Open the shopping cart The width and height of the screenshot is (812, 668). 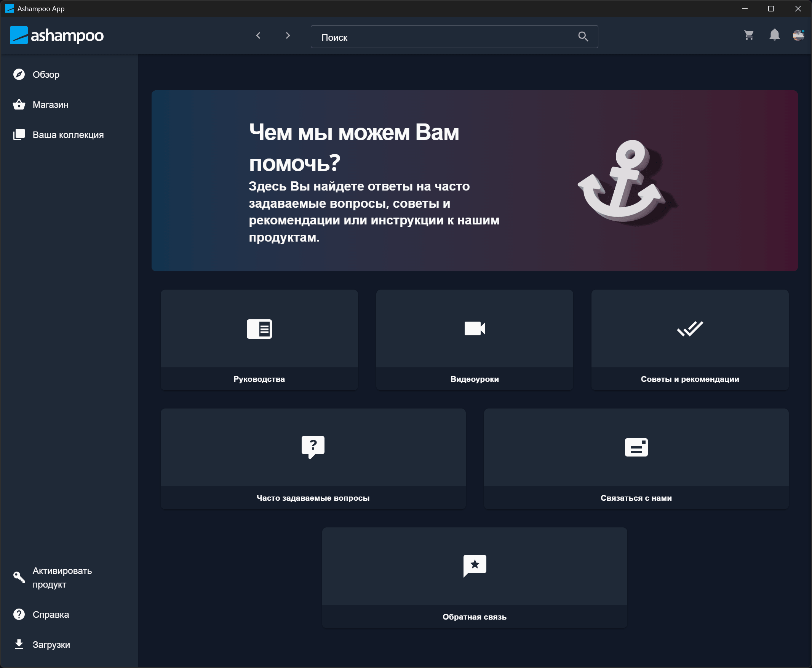pyautogui.click(x=748, y=35)
